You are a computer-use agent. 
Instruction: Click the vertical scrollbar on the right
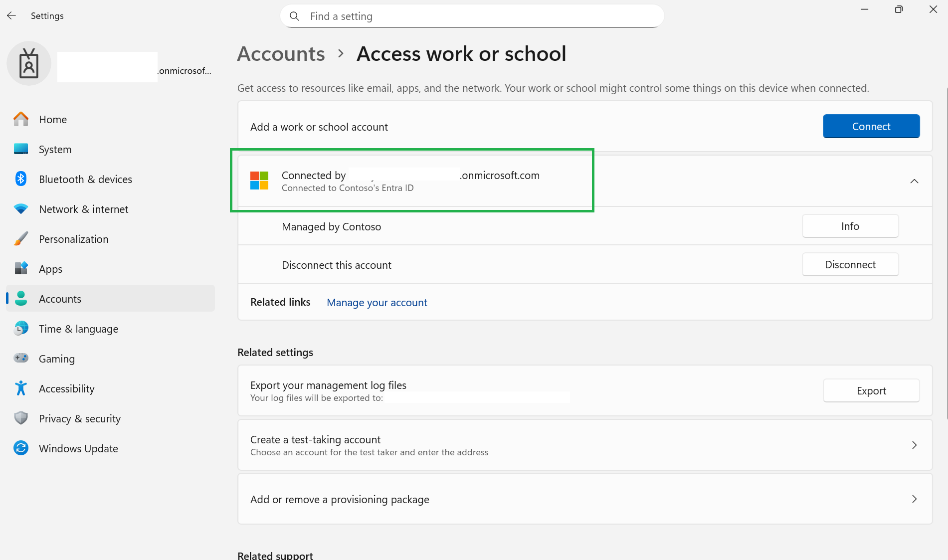point(946,254)
